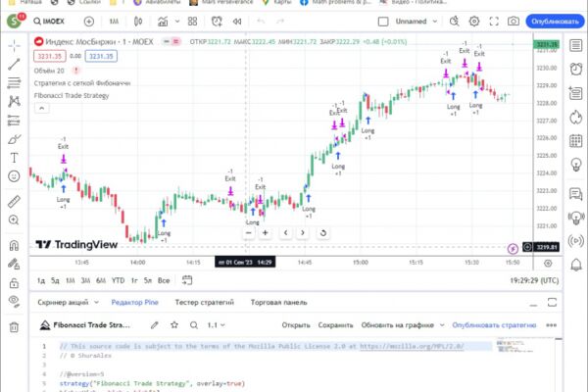Open price scale settings gear
Viewport: 588px width, 392px height.
pyautogui.click(x=548, y=264)
